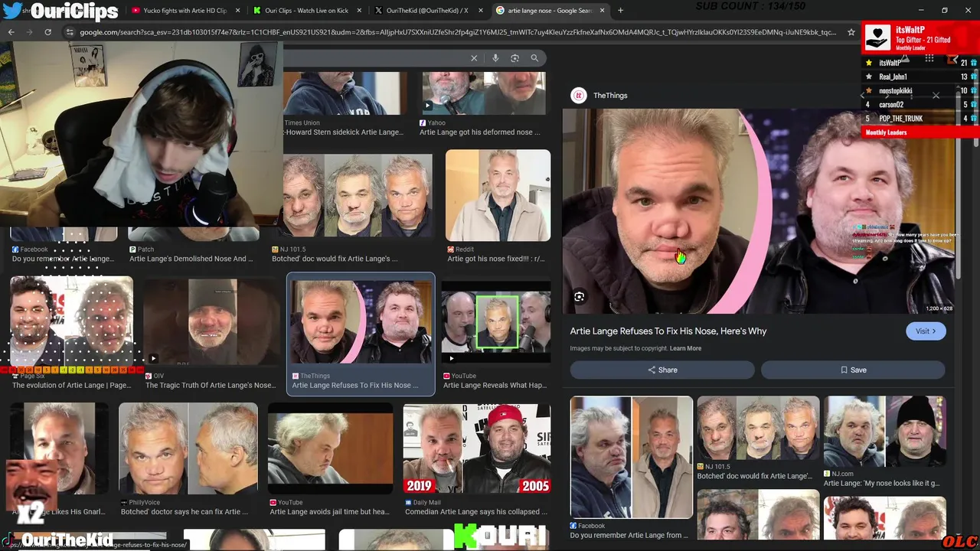Reload the current Google page
The width and height of the screenshot is (980, 551).
[47, 32]
